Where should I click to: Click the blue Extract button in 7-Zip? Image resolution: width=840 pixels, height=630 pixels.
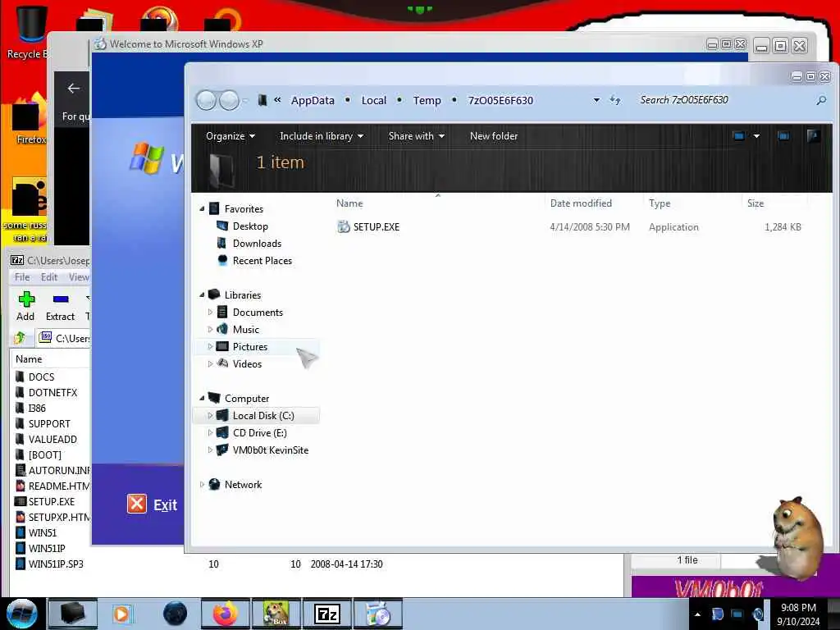tap(60, 307)
